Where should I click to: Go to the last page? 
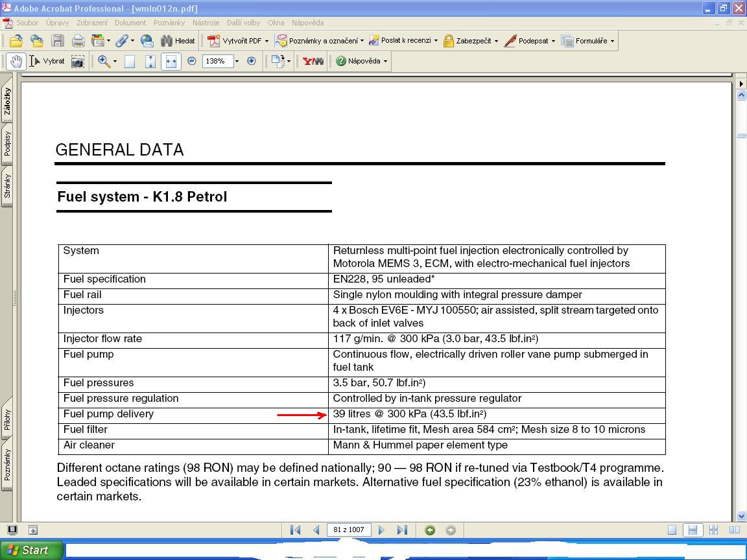coord(402,530)
